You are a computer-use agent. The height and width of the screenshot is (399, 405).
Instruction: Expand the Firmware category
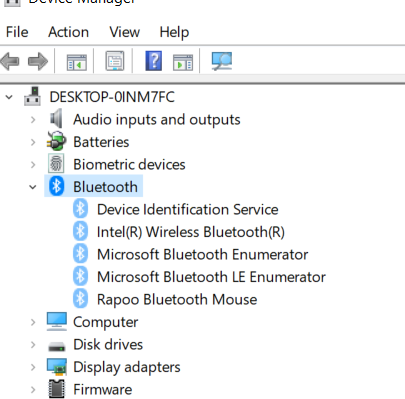33,390
